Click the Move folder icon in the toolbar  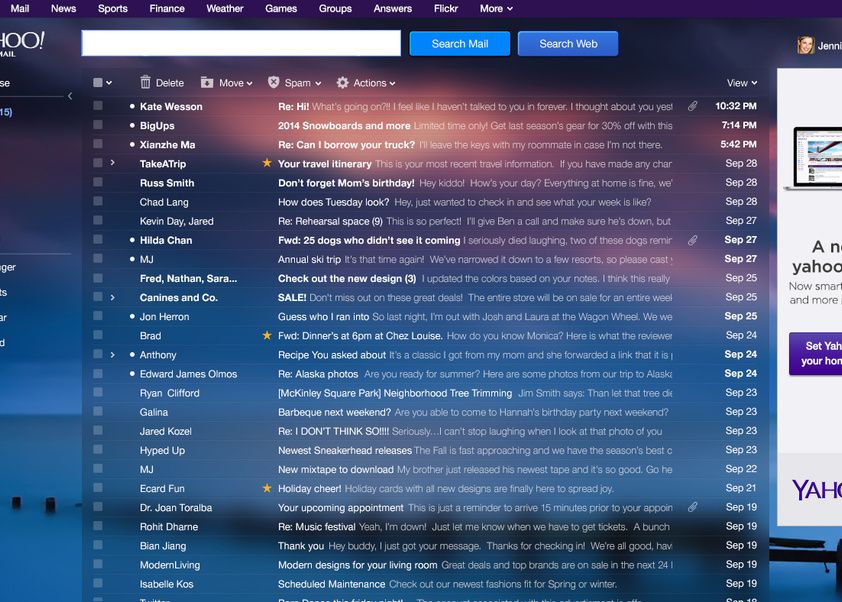206,83
